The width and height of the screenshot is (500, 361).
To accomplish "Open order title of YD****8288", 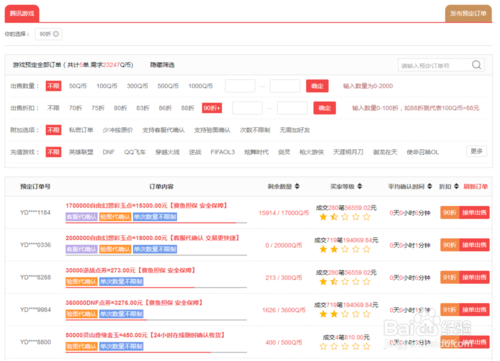I will coord(130,270).
